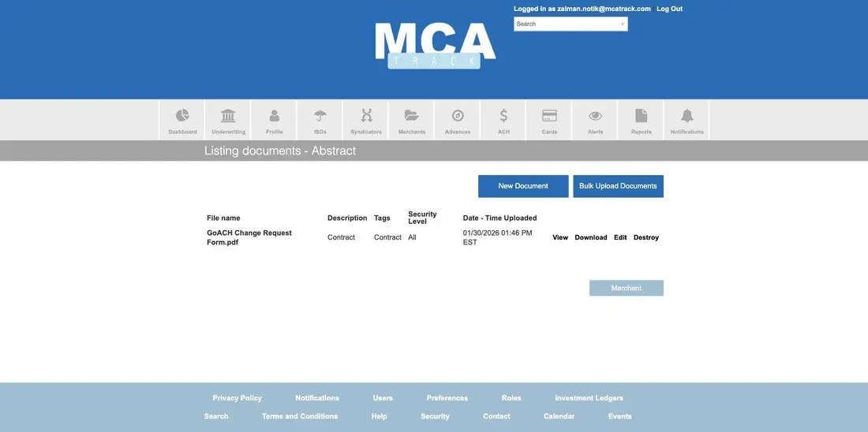Select the Syndicators icon

(x=366, y=115)
